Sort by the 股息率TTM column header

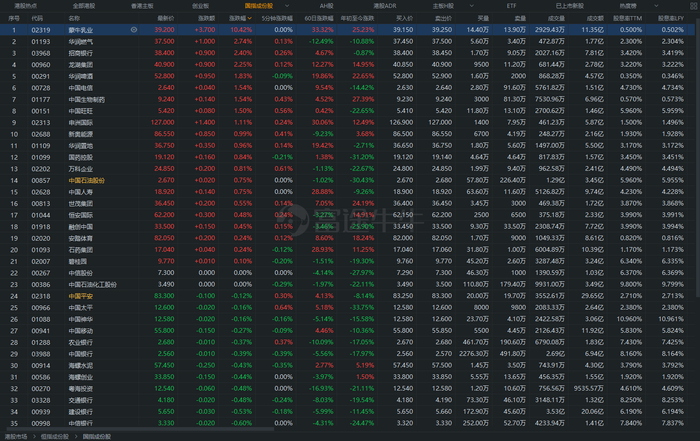[627, 18]
